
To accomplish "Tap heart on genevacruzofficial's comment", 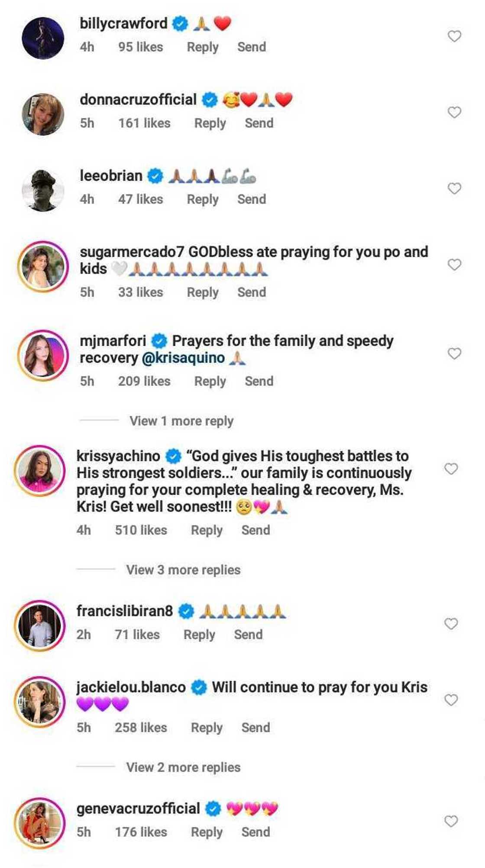I will (x=451, y=821).
